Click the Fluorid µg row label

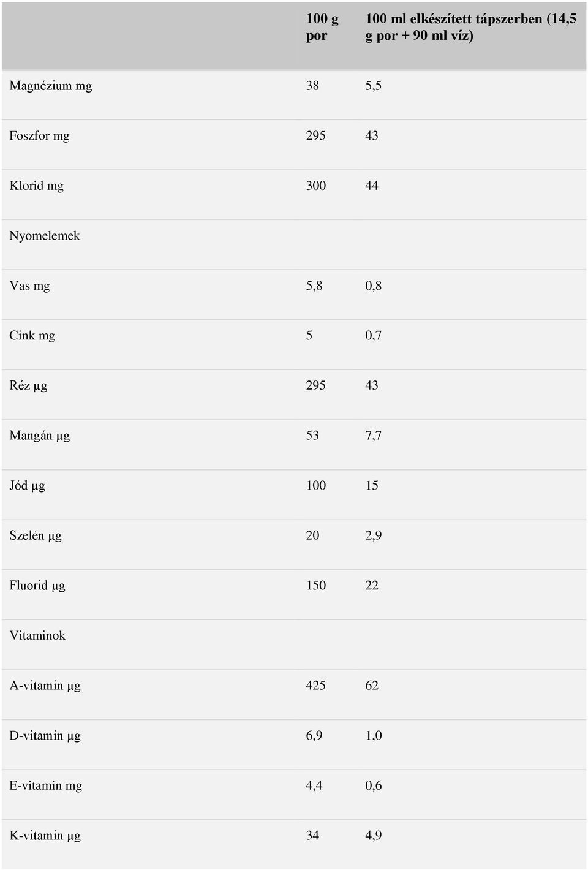(x=37, y=586)
